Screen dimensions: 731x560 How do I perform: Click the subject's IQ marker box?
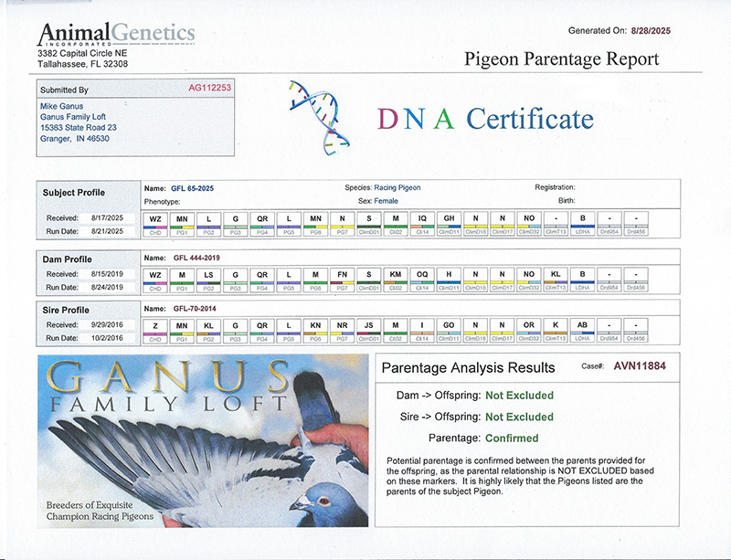tap(422, 220)
